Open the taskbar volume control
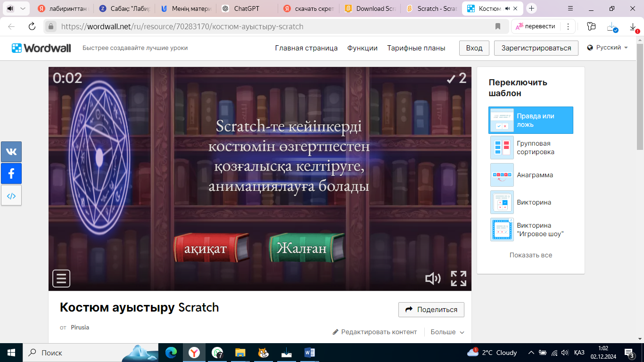The height and width of the screenshot is (362, 644). 565,353
